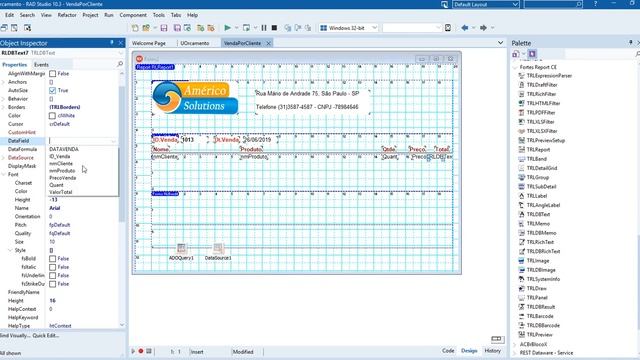Select TRLPDFFilter in the palette
Image resolution: width=640 pixels, height=360 pixels.
[540, 112]
